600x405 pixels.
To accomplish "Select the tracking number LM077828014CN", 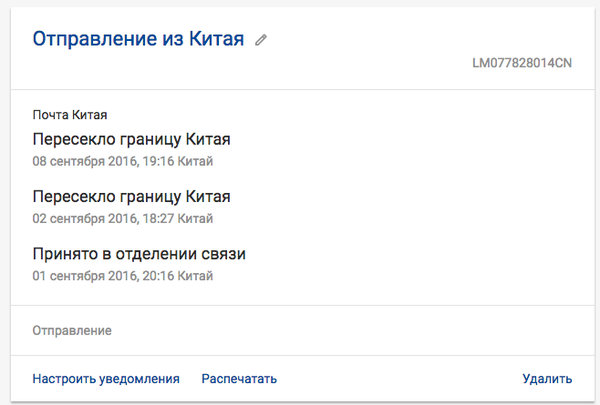I will (x=522, y=63).
